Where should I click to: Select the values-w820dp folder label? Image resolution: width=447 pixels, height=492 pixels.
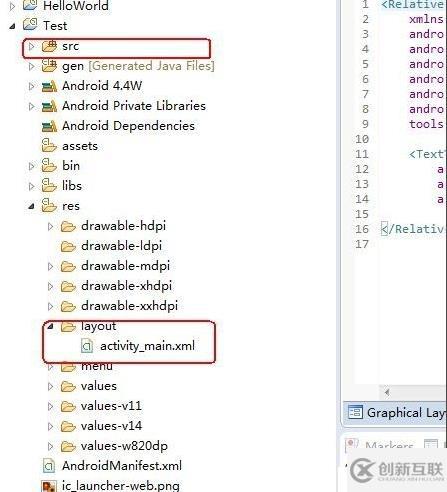(124, 446)
